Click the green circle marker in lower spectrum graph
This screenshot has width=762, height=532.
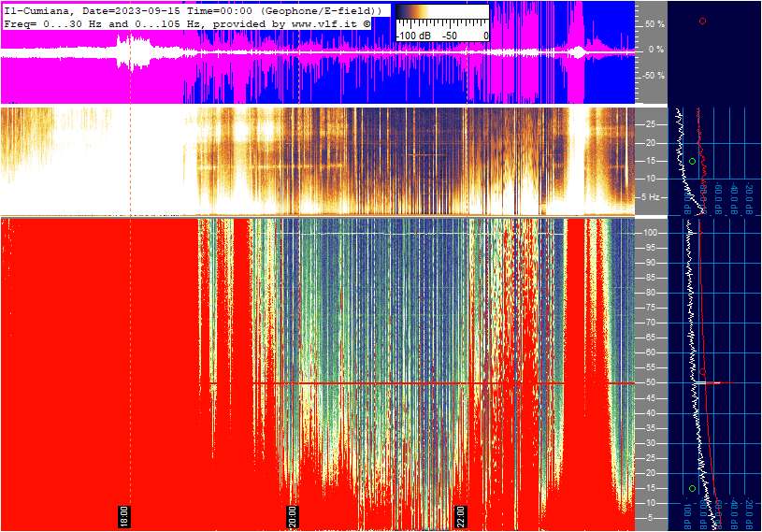coord(693,488)
